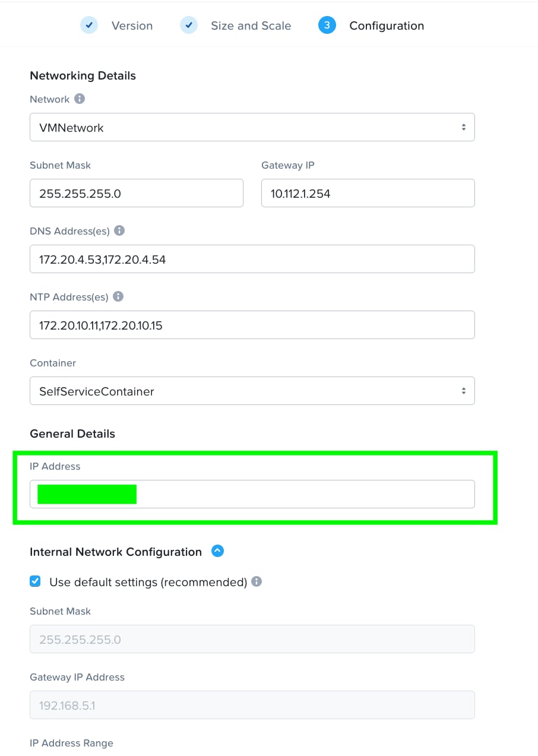
Task: Click the grayed internal Gateway IP Address field
Action: tap(252, 705)
